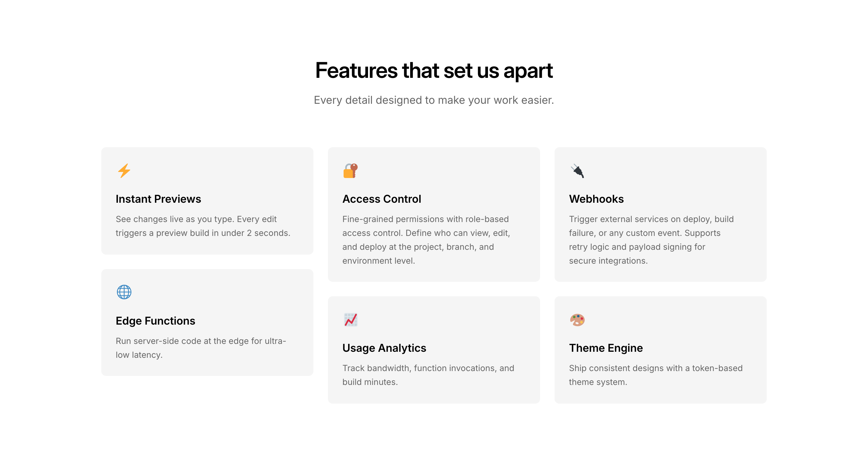The image size is (868, 467).
Task: Click the chart Usage Analytics icon
Action: click(351, 319)
